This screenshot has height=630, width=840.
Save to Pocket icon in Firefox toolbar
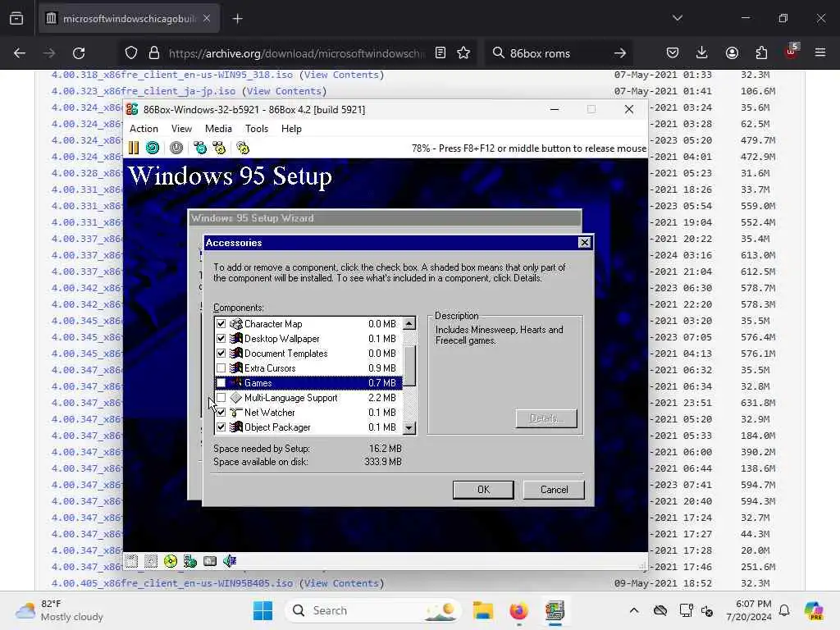(673, 52)
